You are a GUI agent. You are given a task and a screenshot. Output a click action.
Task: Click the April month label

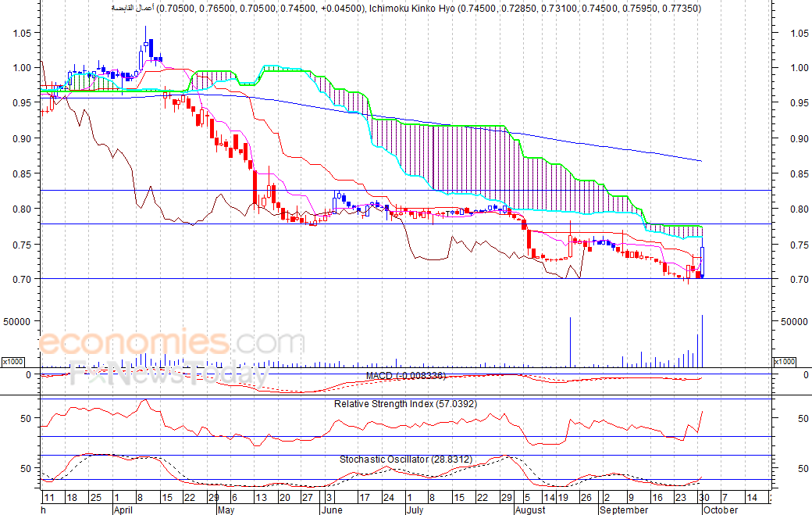click(x=123, y=510)
